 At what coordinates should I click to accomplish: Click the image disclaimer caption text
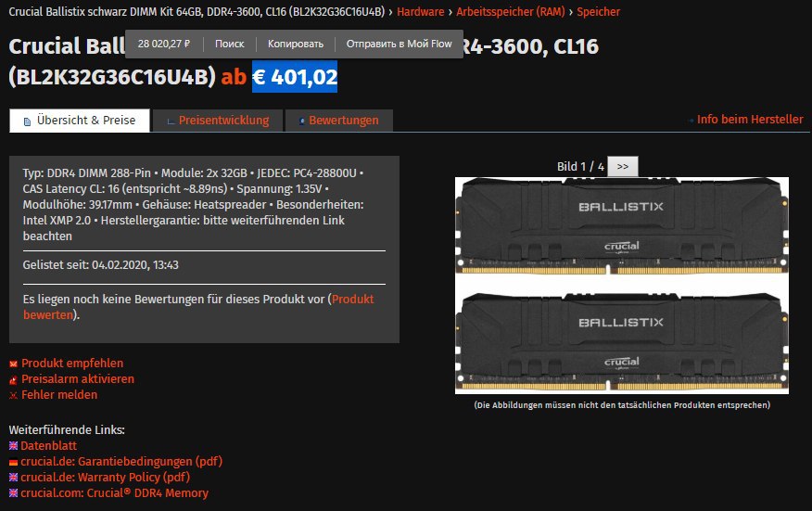[622, 405]
